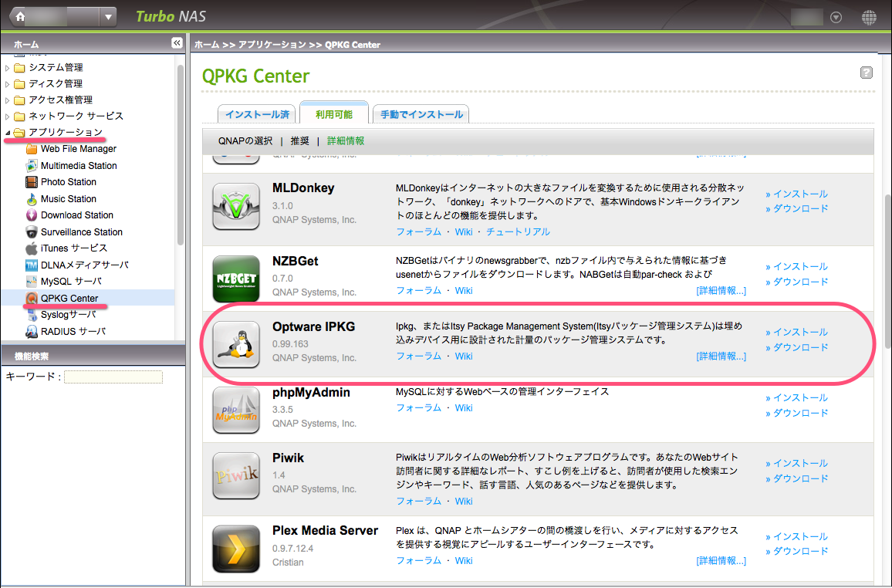Open the language globe icon

(870, 18)
